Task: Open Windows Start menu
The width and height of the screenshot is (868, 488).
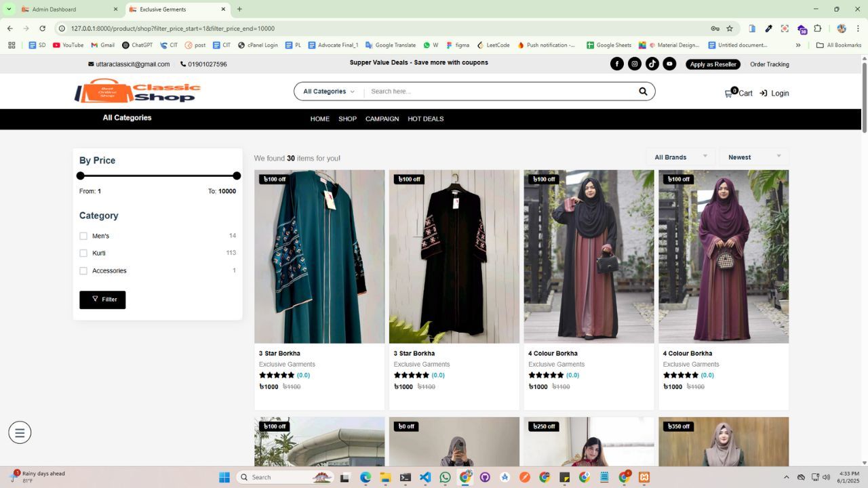Action: (x=224, y=477)
